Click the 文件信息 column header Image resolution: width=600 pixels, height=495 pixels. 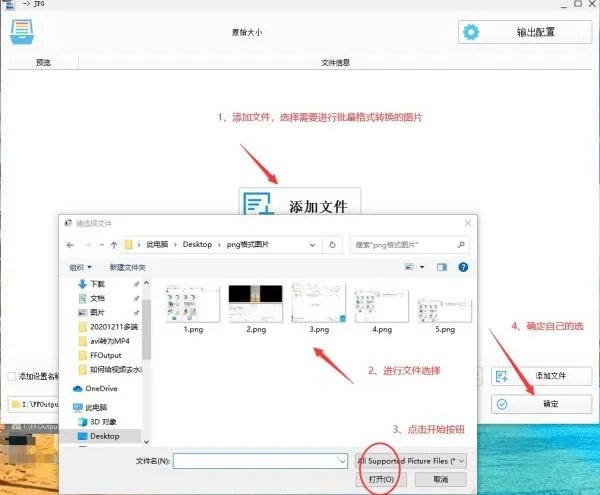(x=335, y=62)
